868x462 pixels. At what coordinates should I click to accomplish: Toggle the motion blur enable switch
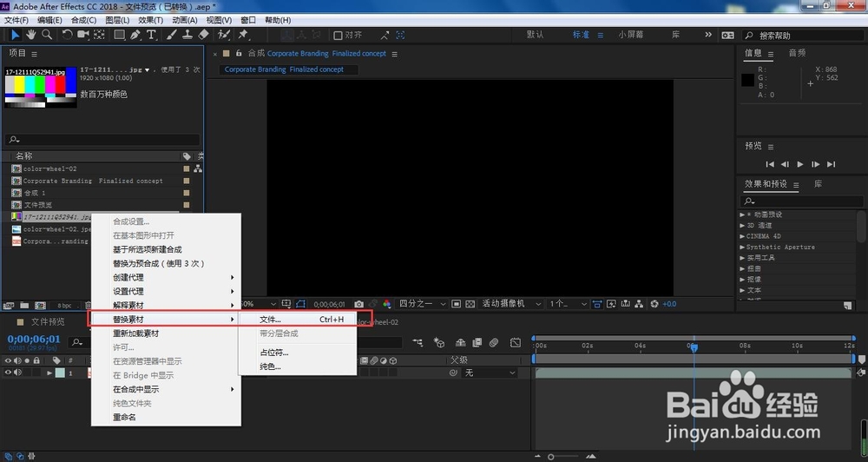coord(494,343)
